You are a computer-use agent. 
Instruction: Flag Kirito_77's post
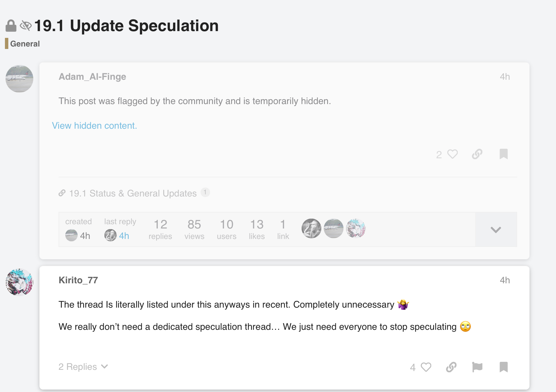click(x=477, y=367)
